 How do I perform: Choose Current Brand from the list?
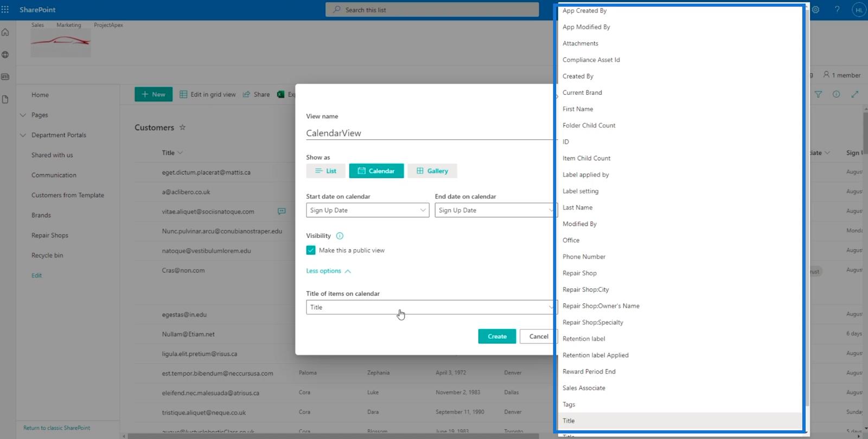pyautogui.click(x=681, y=93)
